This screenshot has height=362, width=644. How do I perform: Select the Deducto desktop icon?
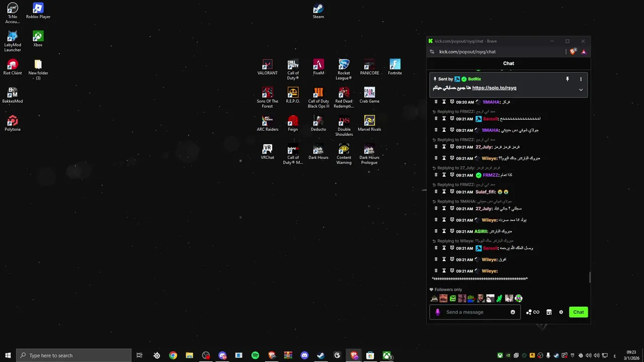[x=318, y=124]
